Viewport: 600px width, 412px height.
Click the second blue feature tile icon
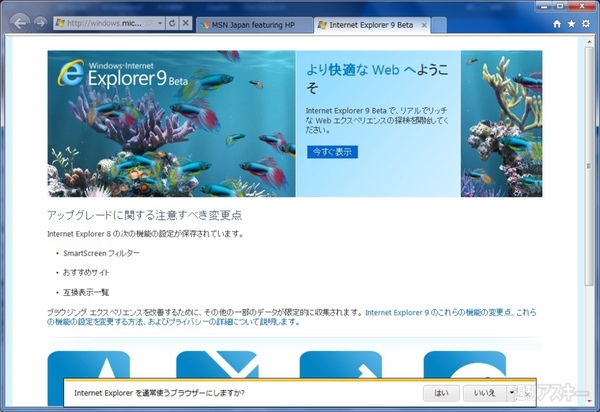(x=217, y=365)
